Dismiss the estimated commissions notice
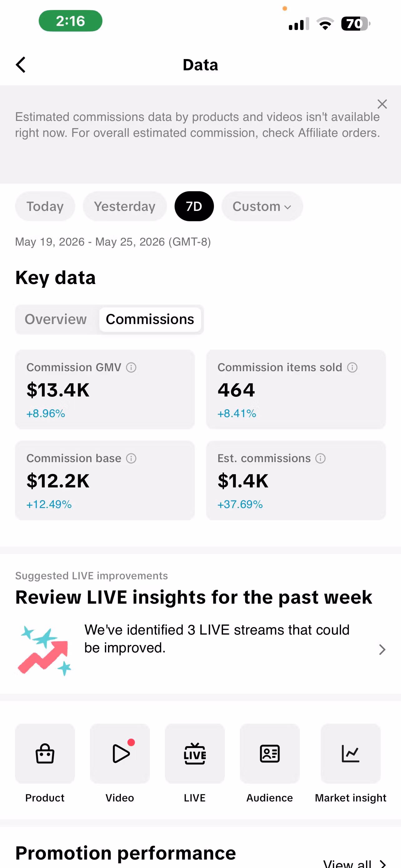401x868 pixels. coord(382,104)
